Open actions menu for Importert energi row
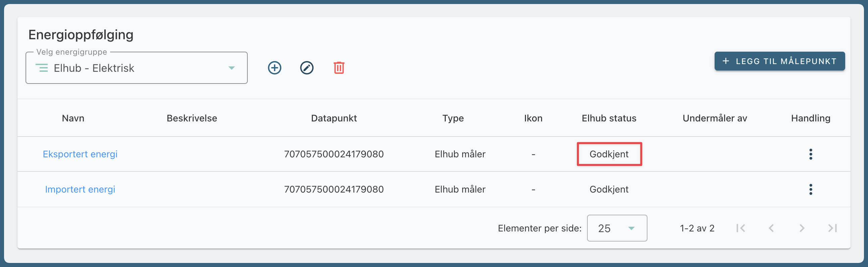 pyautogui.click(x=810, y=190)
